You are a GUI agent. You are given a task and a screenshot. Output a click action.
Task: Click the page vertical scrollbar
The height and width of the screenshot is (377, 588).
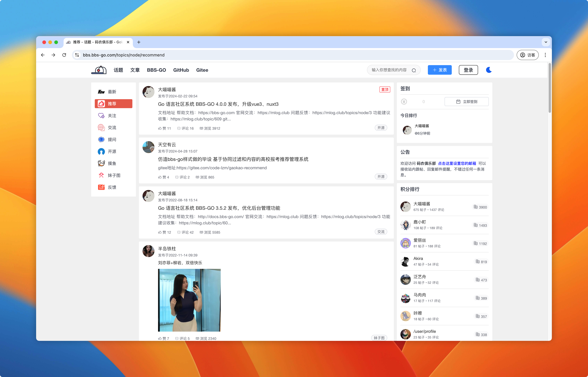coord(550,88)
